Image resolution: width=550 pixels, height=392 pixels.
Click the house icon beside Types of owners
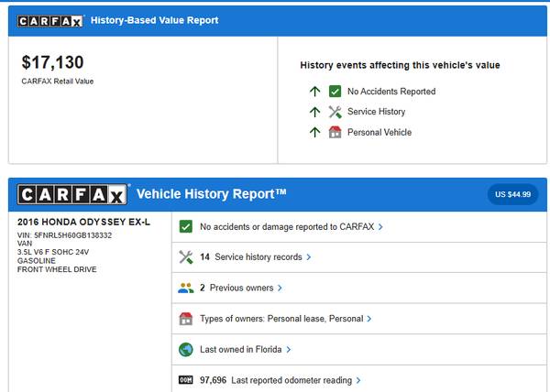(x=186, y=319)
